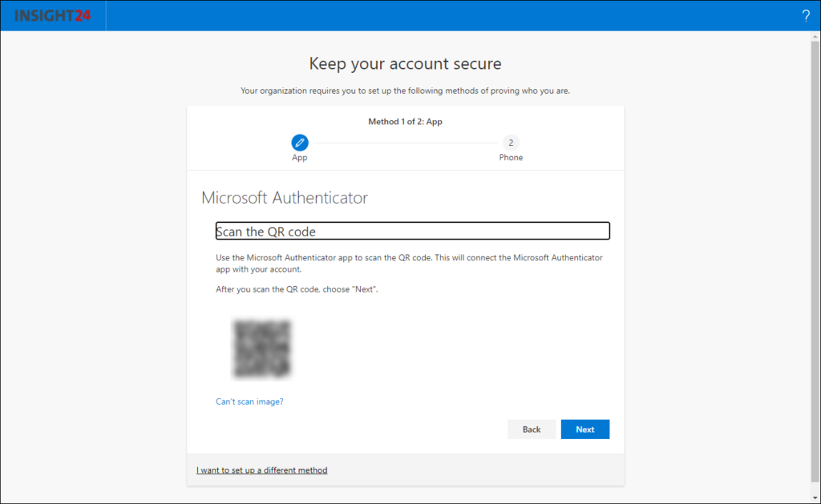The height and width of the screenshot is (504, 821).
Task: Open Method 1 of 2: App header
Action: coord(405,121)
